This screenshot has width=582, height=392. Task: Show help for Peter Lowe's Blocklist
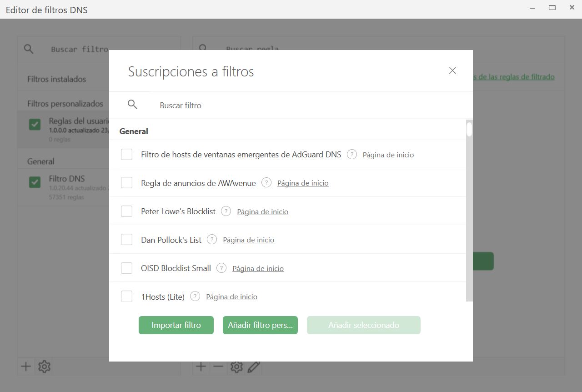click(x=226, y=211)
